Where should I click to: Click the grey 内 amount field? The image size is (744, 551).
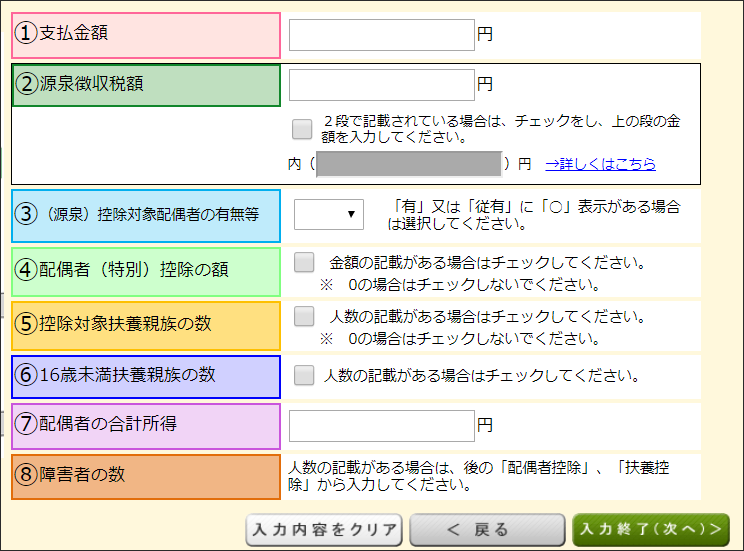click(x=408, y=164)
